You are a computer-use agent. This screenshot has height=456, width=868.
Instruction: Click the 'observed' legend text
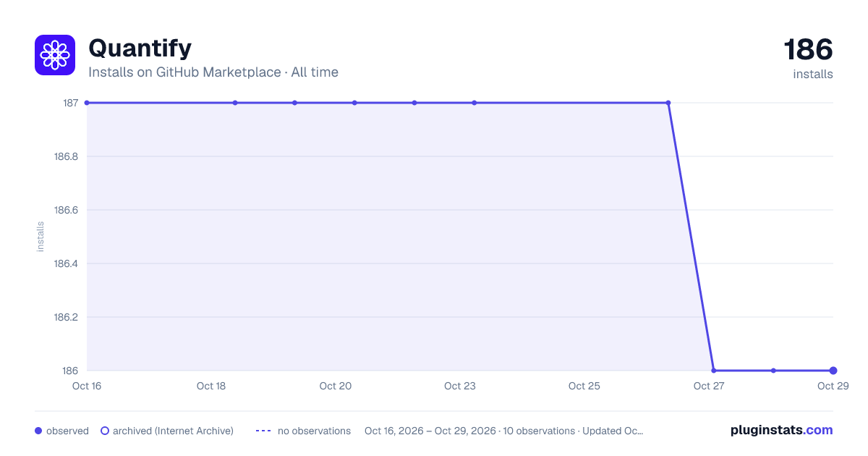pyautogui.click(x=67, y=431)
